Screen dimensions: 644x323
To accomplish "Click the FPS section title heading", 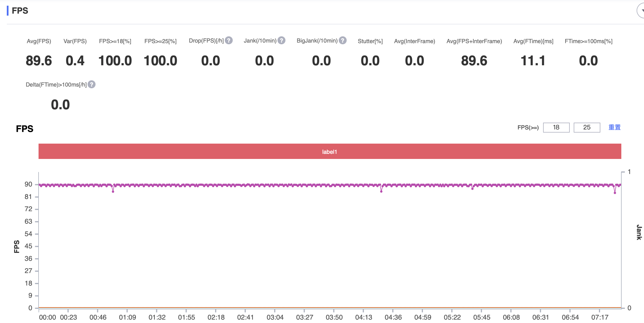I will point(20,11).
